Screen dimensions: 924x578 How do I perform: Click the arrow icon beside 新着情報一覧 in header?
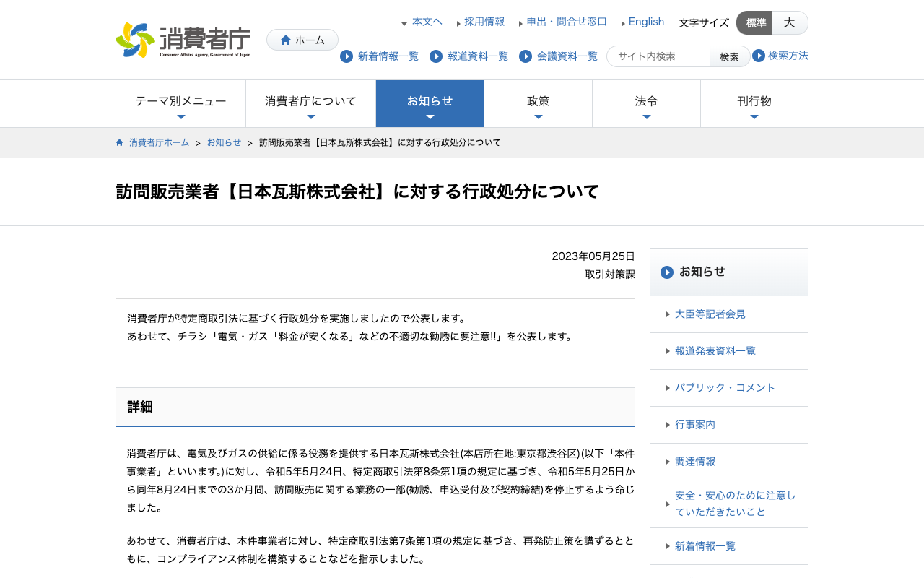click(x=346, y=56)
